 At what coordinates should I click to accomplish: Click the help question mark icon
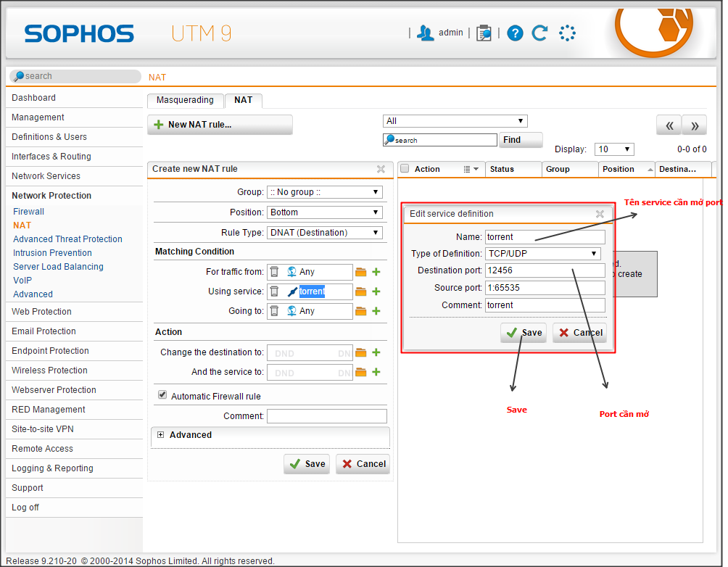pyautogui.click(x=515, y=33)
